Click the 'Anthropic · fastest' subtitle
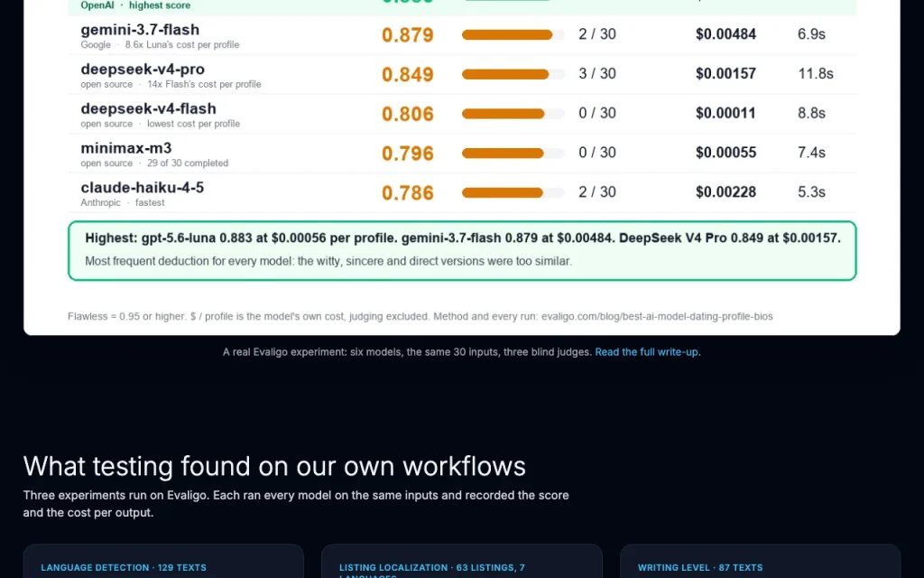This screenshot has width=924, height=578. [x=123, y=203]
